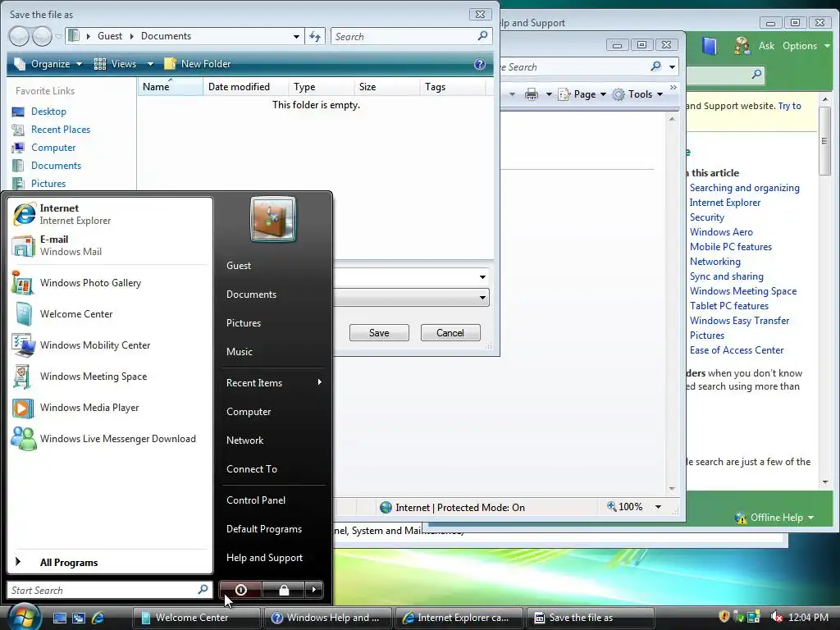Screen dimensions: 840x630
Task: Open Ease of Access Center help link
Action: (737, 349)
